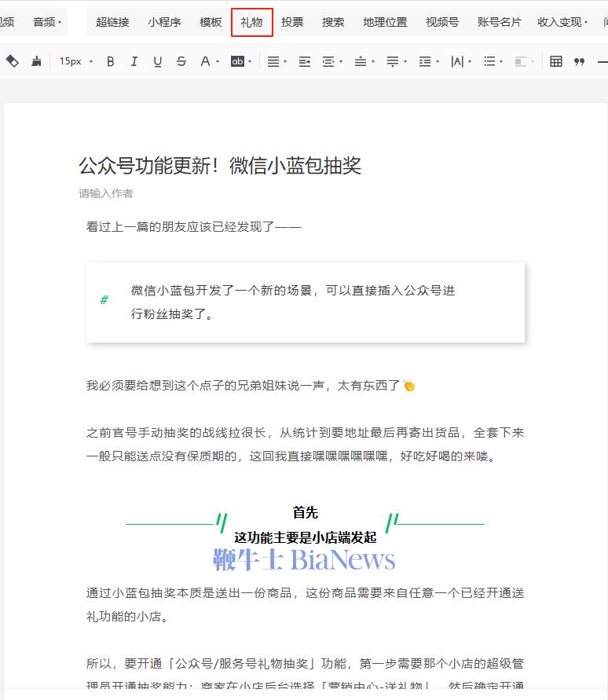Image resolution: width=608 pixels, height=700 pixels.
Task: Click the line height icon
Action: (x=425, y=61)
